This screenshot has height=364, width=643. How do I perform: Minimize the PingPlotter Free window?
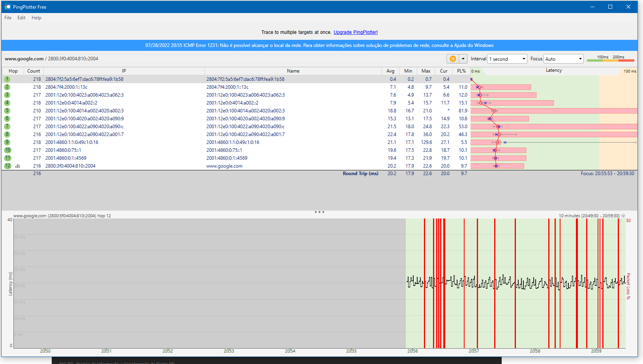click(592, 7)
